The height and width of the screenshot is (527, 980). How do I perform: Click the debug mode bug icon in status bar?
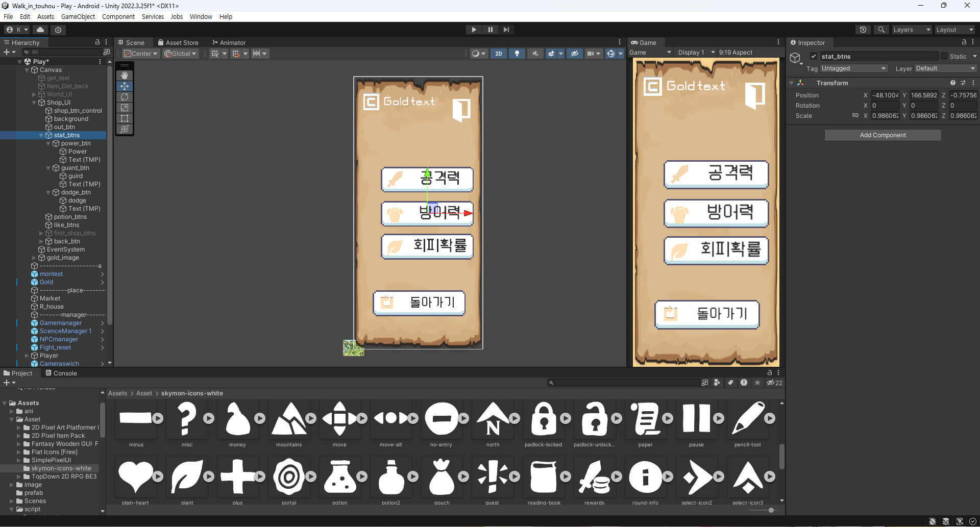[933, 521]
